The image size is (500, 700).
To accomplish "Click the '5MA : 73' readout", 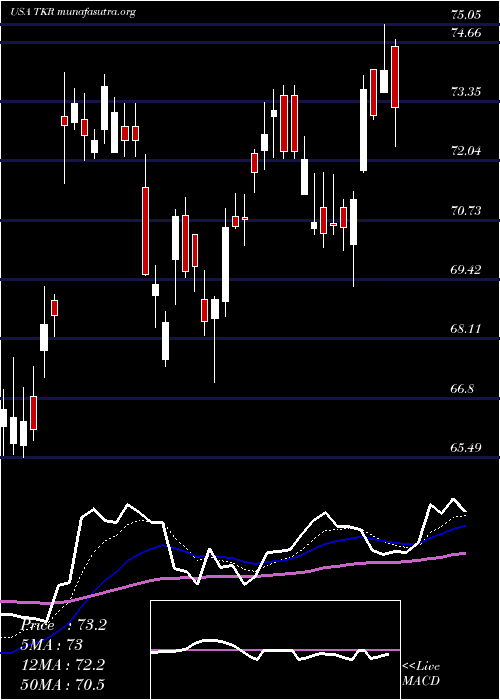I will [x=52, y=645].
